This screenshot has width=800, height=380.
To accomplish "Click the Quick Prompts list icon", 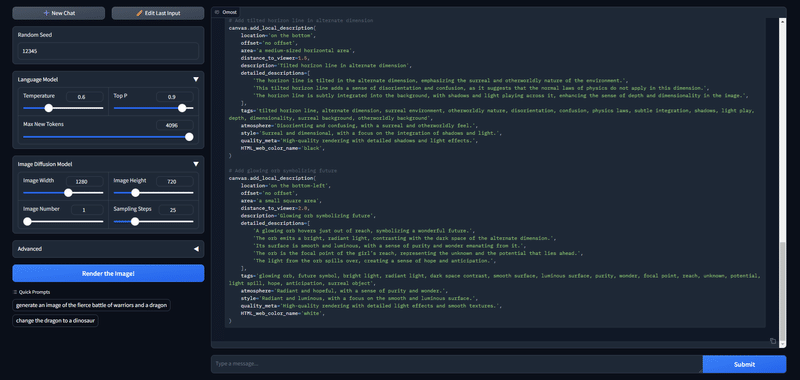I will [x=15, y=292].
